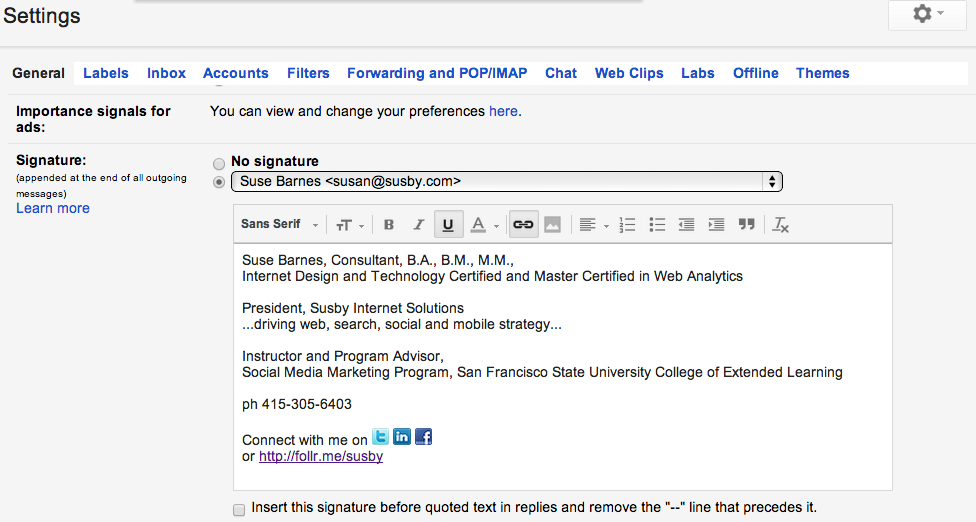976x522 pixels.
Task: Switch to the Filters tab
Action: (308, 73)
